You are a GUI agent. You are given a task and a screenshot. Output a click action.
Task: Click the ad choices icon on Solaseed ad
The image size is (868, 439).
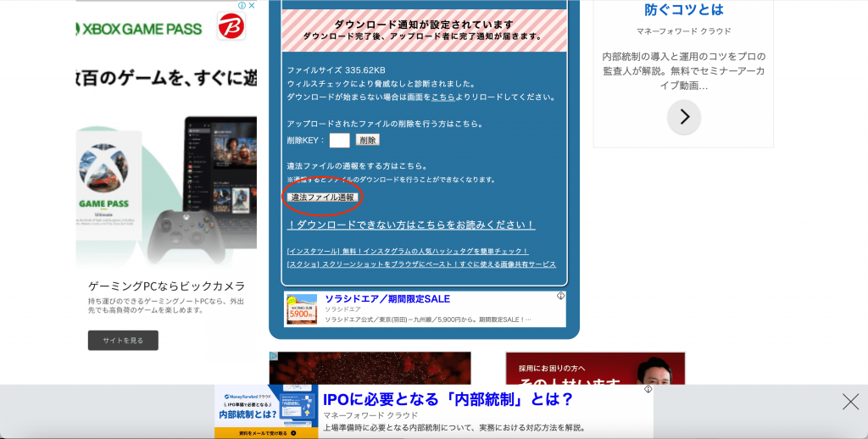(560, 296)
